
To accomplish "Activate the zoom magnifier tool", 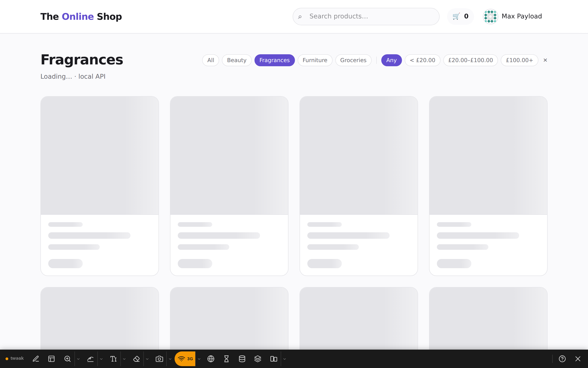I will point(67,359).
